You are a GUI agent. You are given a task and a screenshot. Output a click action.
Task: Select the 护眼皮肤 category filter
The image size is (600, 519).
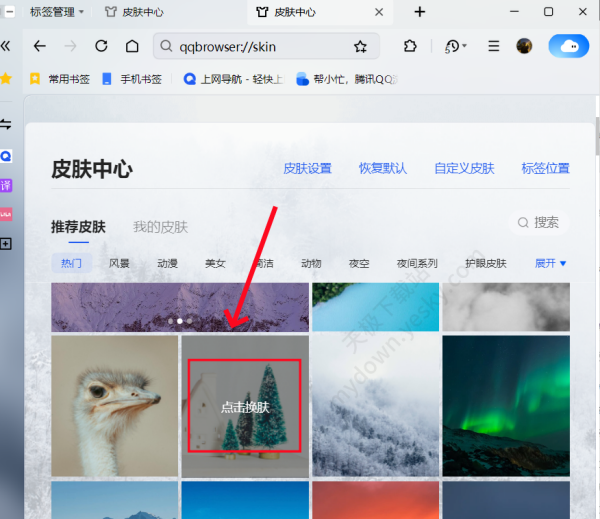(x=485, y=264)
